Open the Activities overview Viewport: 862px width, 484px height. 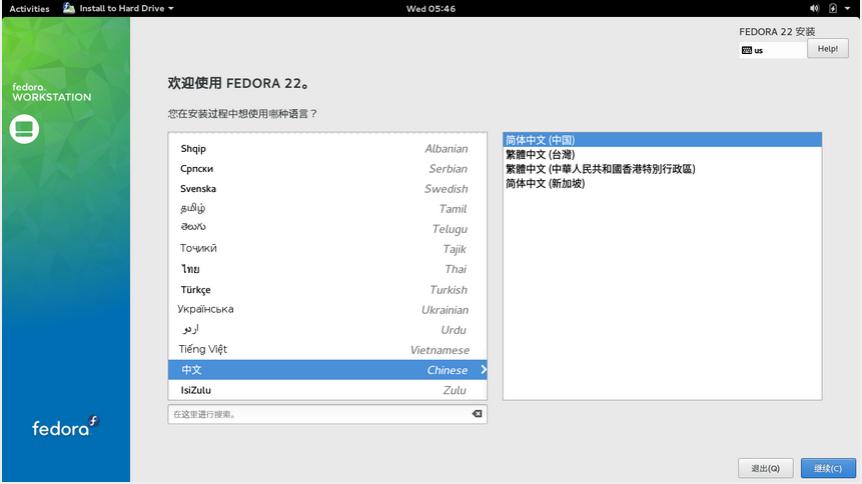coord(29,8)
